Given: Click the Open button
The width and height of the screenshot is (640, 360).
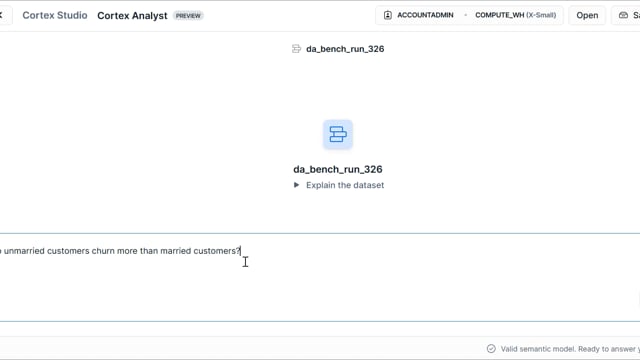Looking at the screenshot, I should coord(587,16).
